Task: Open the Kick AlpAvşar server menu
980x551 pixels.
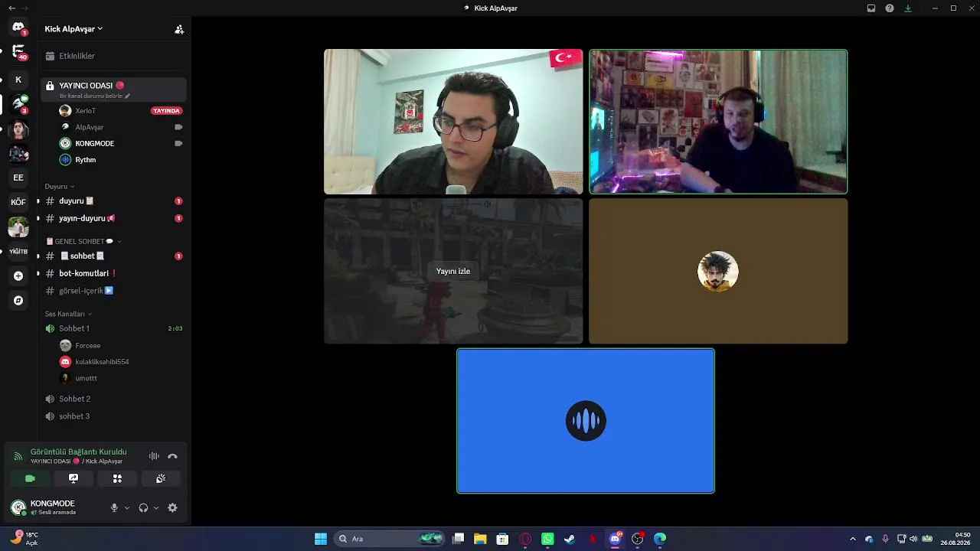Action: (x=73, y=29)
